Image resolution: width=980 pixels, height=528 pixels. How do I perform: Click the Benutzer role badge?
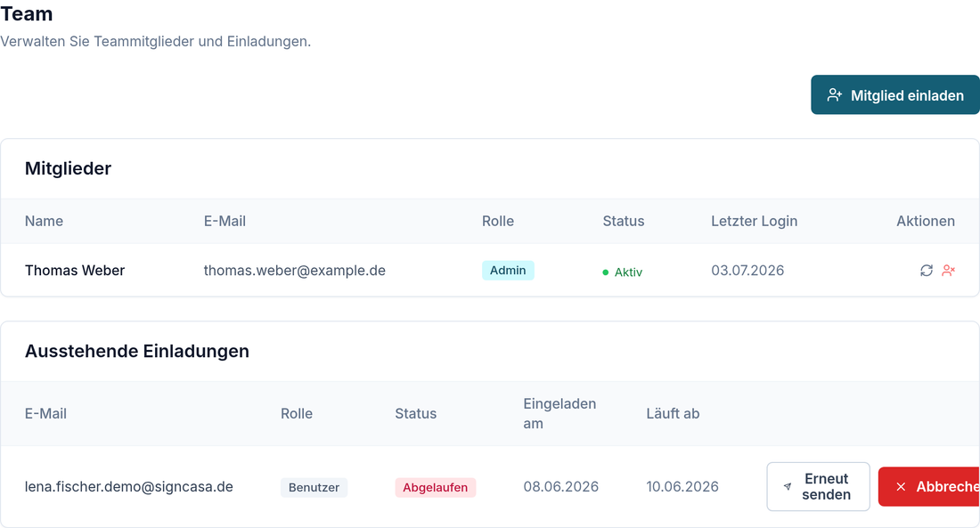314,487
